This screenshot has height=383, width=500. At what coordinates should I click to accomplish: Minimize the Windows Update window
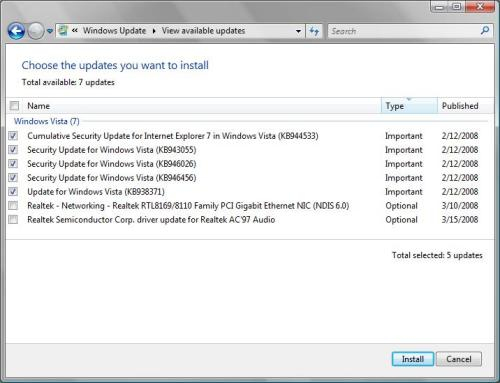pos(440,7)
